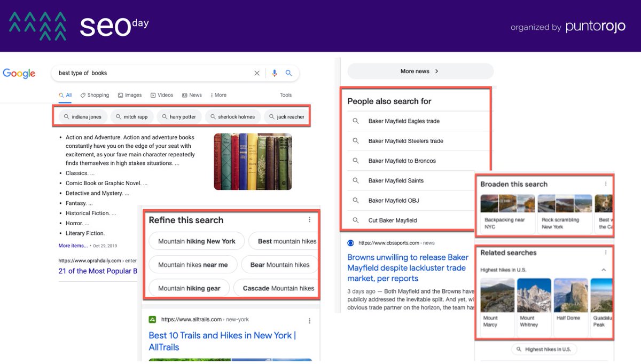Click the blue search magnifier icon
This screenshot has height=364, width=641.
tap(289, 73)
